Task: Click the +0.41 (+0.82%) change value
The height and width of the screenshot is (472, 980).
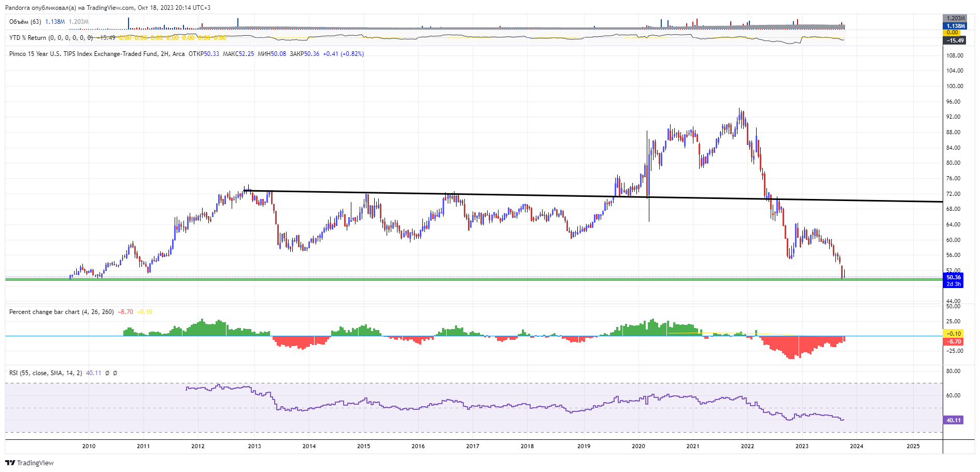Action: click(x=343, y=54)
